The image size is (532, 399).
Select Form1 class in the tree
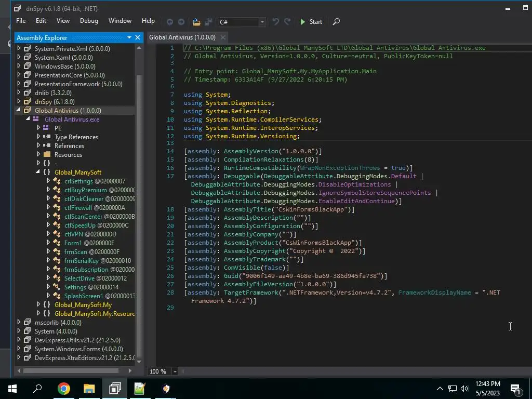(89, 243)
